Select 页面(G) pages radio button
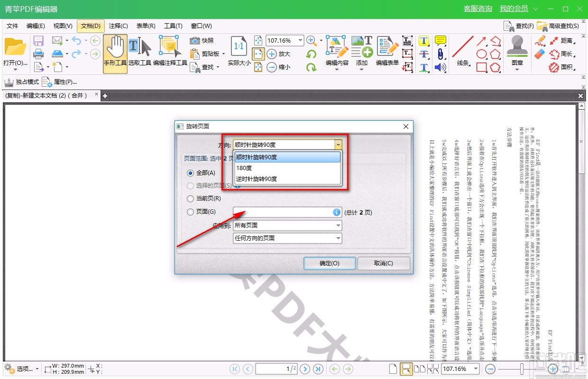This screenshot has height=379, width=588. click(191, 212)
